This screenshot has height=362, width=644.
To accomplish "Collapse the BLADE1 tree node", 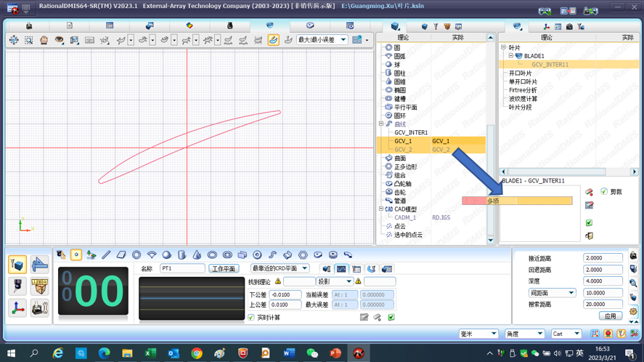I will pos(511,56).
